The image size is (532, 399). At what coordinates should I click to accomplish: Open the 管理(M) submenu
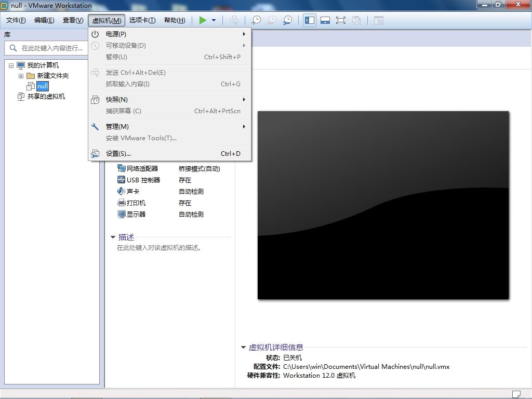[170, 127]
